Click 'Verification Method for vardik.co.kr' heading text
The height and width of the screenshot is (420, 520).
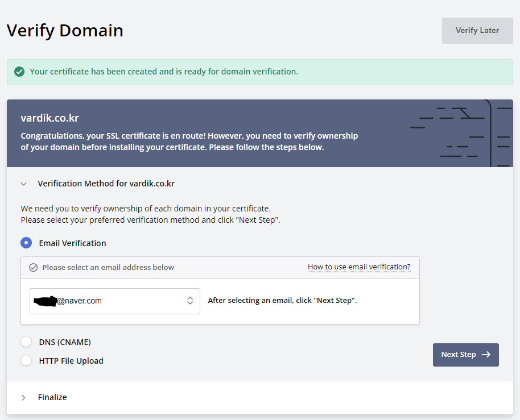click(106, 184)
